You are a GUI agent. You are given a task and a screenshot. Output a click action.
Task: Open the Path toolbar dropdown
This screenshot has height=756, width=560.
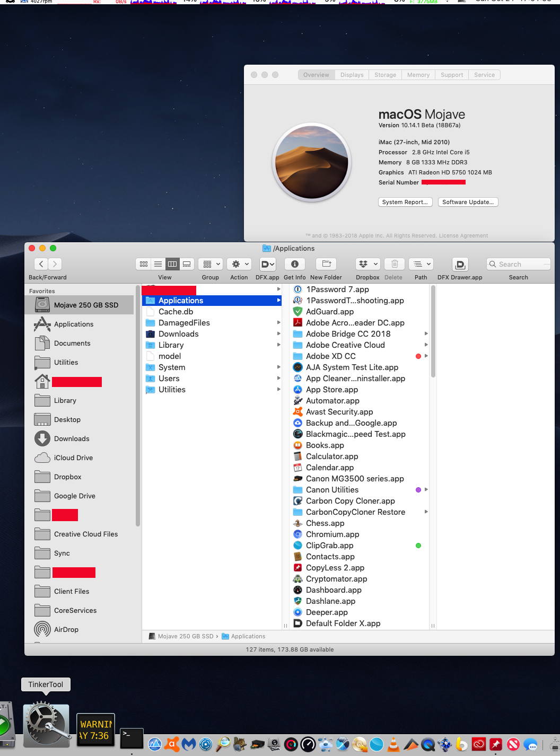pyautogui.click(x=422, y=264)
